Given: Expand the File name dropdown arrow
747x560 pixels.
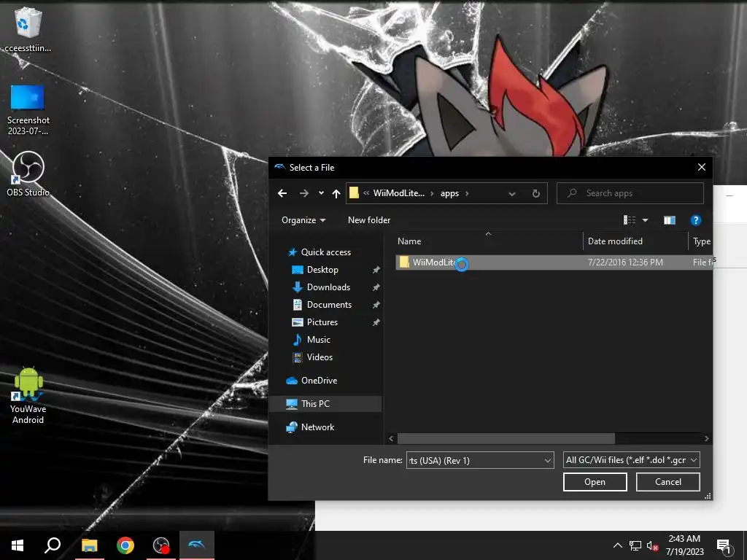Looking at the screenshot, I should coord(548,461).
